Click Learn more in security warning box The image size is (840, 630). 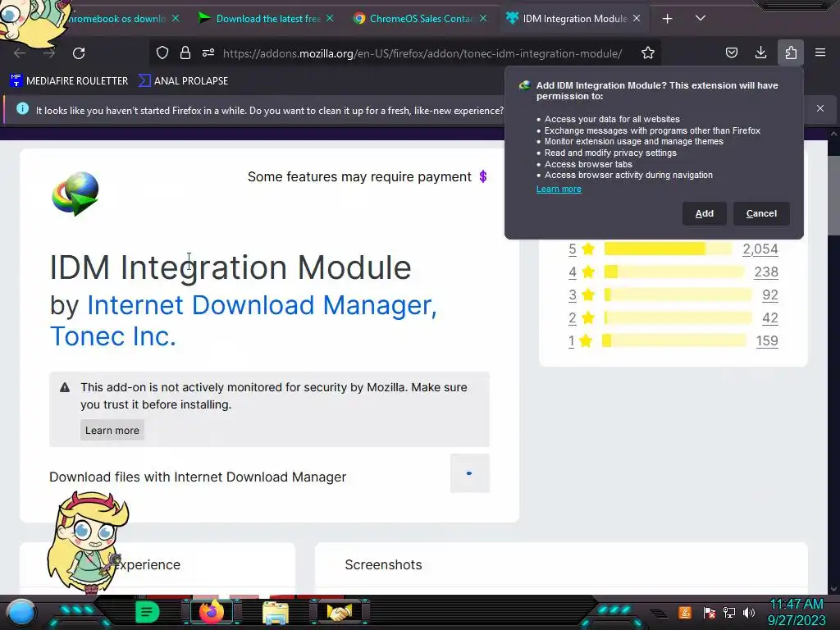(x=112, y=430)
